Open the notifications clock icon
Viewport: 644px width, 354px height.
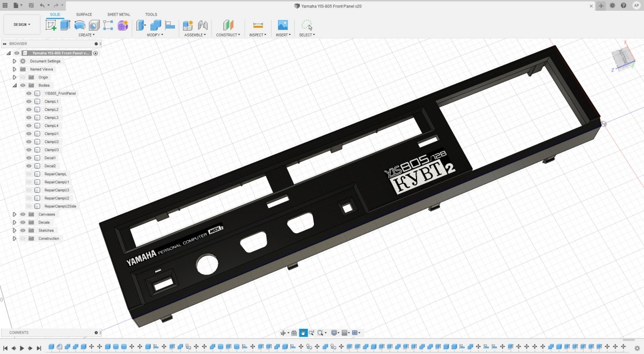tap(612, 5)
